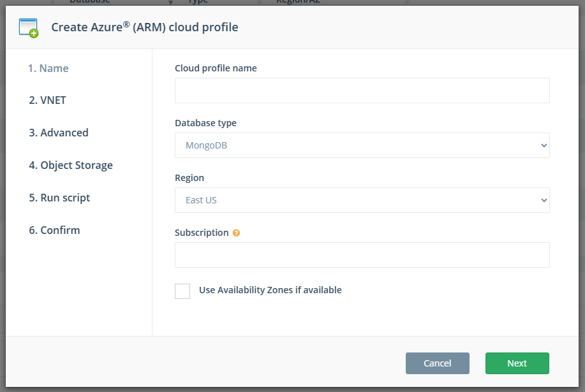This screenshot has width=585, height=392.
Task: Click the green Next button
Action: (x=517, y=363)
